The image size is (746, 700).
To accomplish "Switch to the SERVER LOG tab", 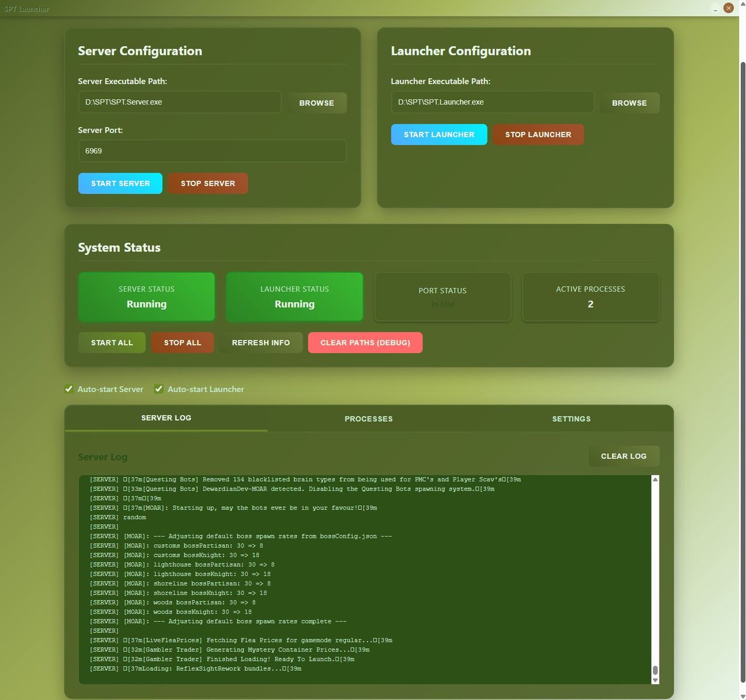I will (x=166, y=418).
